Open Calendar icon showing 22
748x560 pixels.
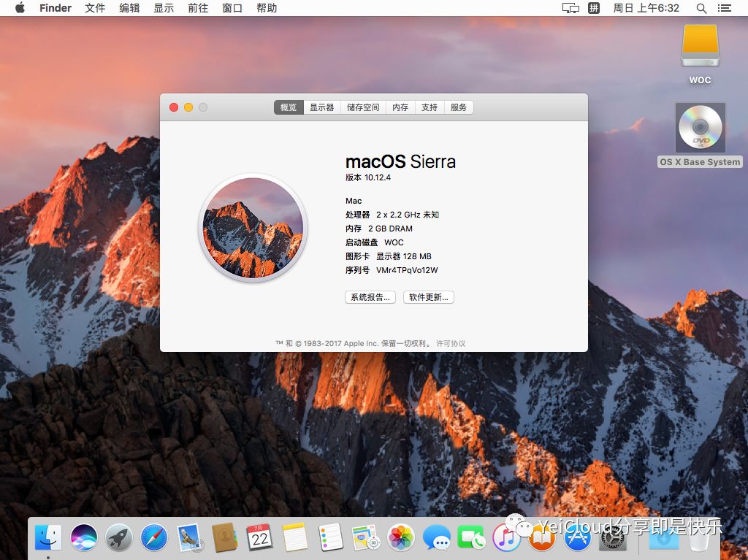(259, 537)
